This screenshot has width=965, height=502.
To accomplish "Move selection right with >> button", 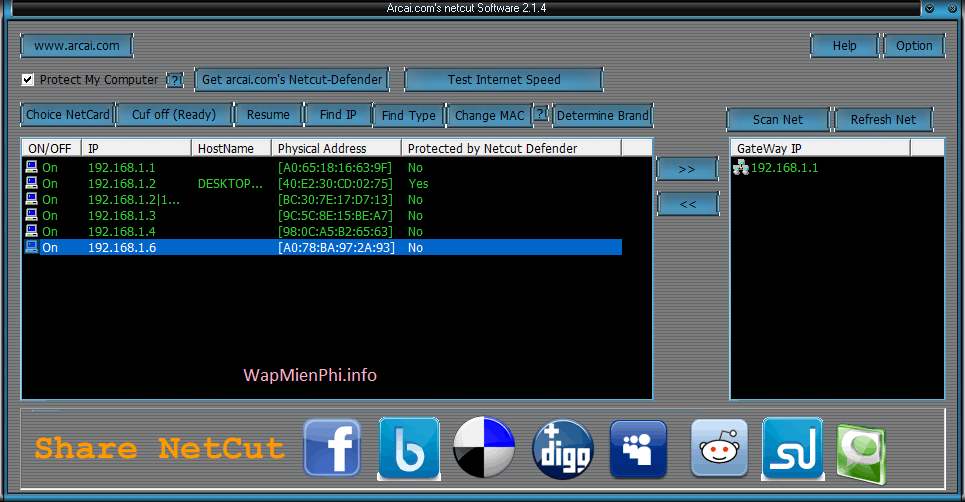I will (687, 169).
